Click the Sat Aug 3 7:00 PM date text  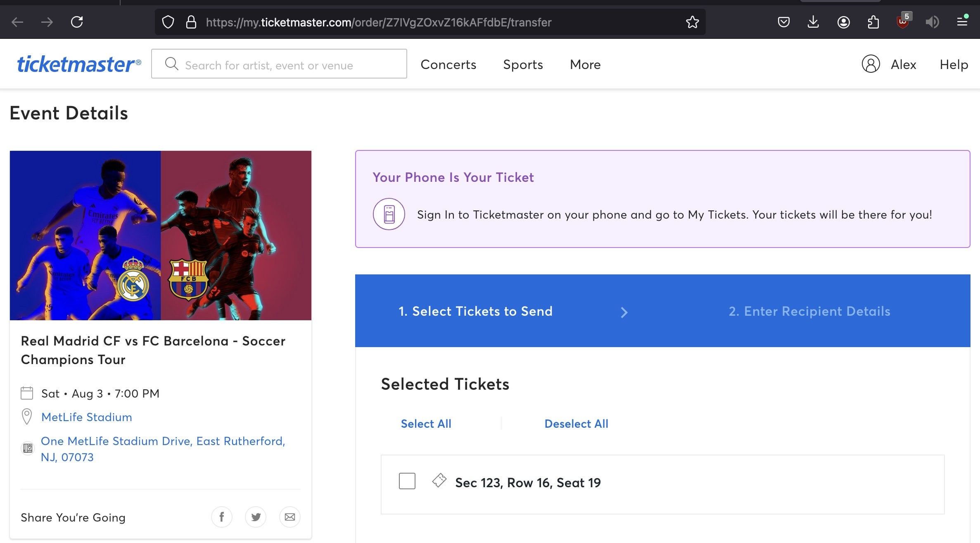[x=100, y=393]
